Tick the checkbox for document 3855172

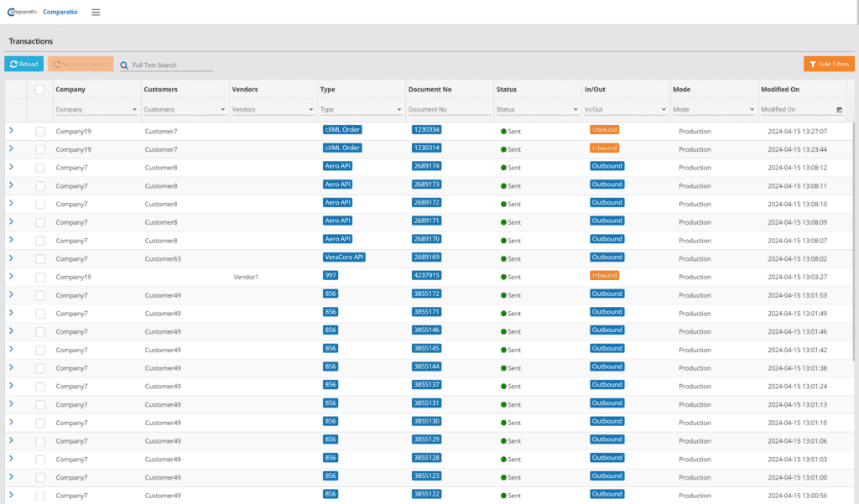(40, 295)
